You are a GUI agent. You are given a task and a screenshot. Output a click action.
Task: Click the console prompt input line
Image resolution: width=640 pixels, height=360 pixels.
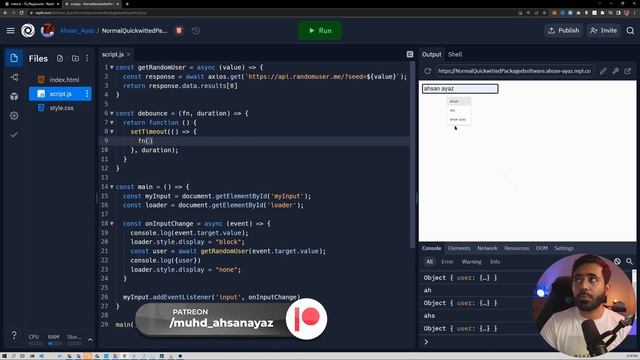[478, 342]
